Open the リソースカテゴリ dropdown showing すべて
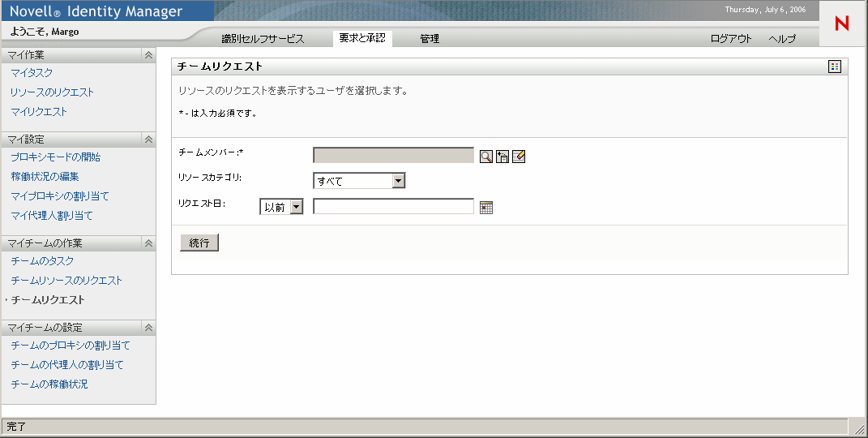868x438 pixels. click(x=359, y=181)
